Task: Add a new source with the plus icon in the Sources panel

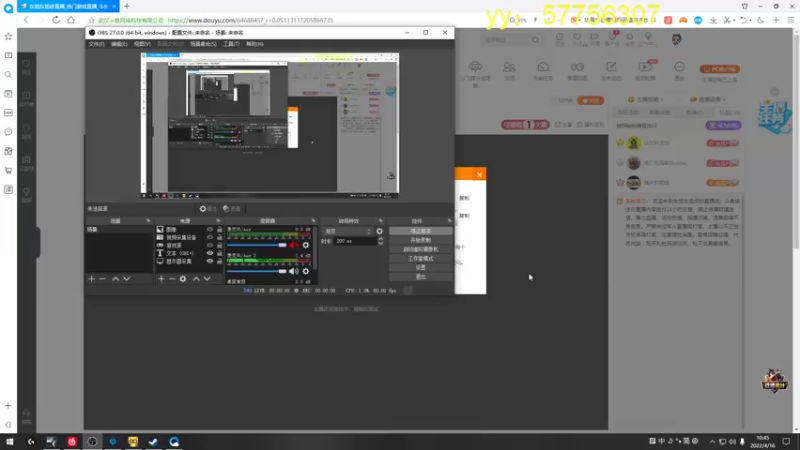Action: 161,279
